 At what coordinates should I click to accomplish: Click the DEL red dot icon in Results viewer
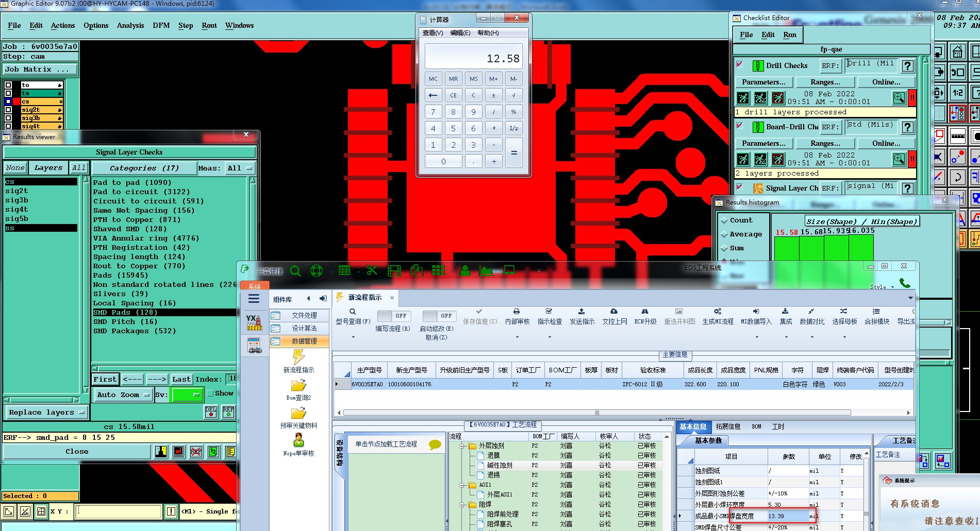(211, 412)
